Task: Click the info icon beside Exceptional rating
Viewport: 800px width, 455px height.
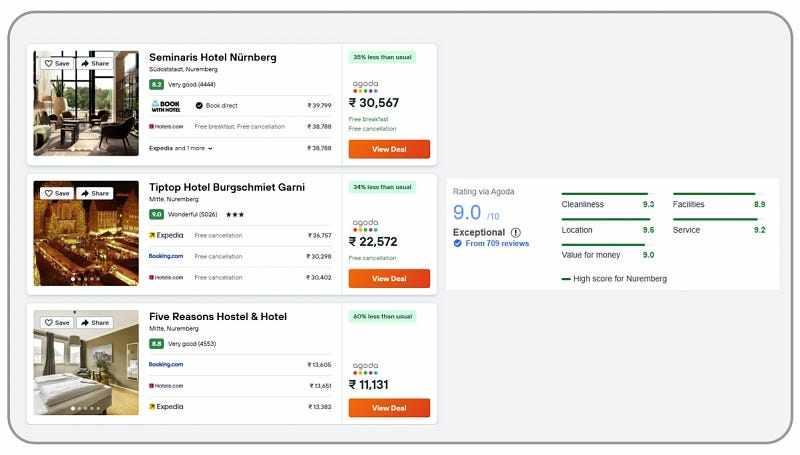Action: (516, 232)
